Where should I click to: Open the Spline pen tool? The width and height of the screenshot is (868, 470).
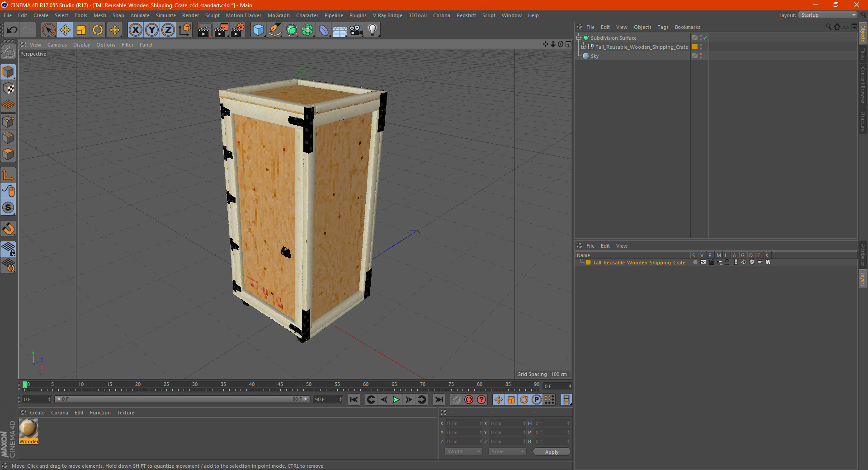[275, 30]
